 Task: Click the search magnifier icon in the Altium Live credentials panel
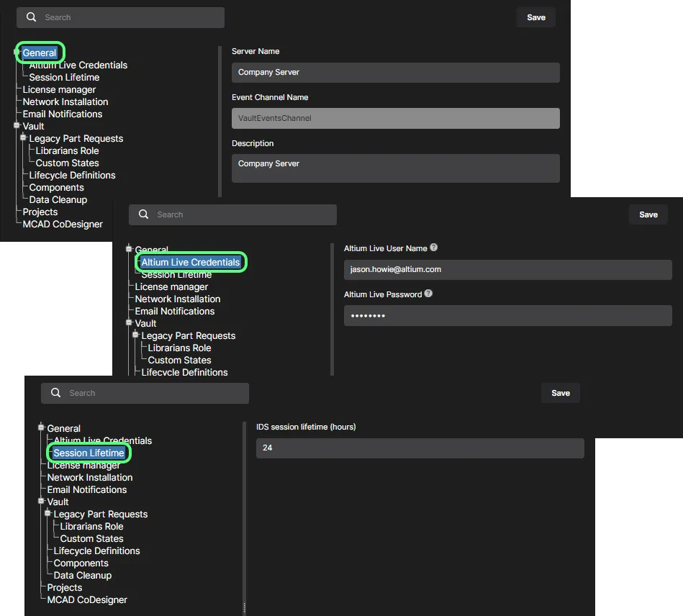click(143, 214)
